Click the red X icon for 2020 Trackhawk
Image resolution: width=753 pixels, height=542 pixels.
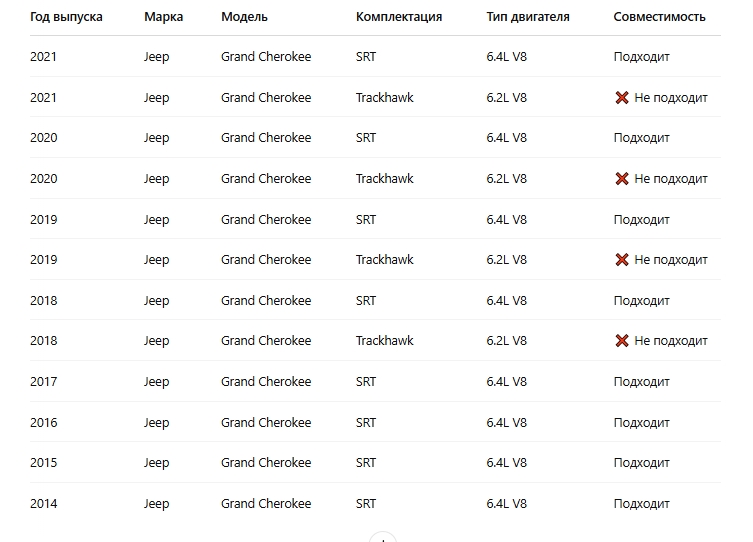tap(622, 179)
